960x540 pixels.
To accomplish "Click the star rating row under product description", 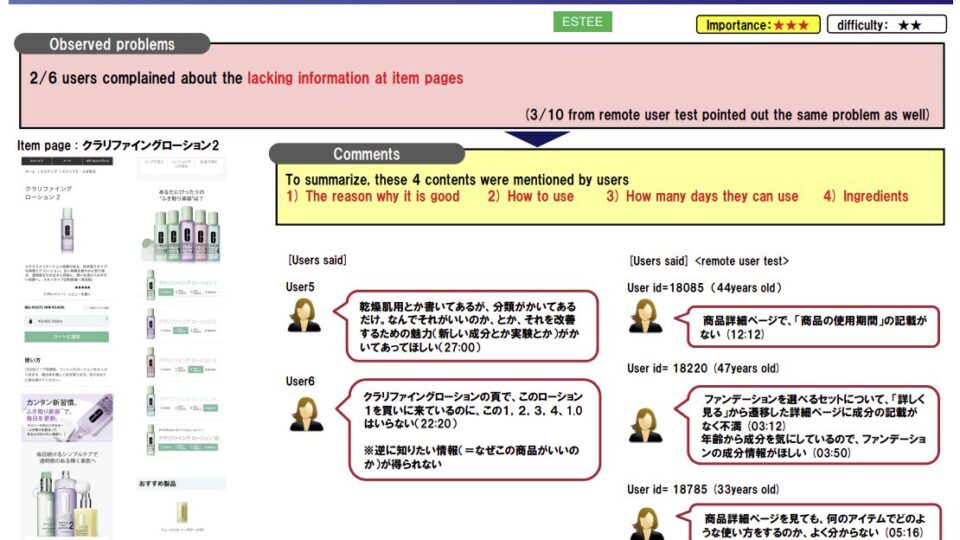I will coord(81,287).
